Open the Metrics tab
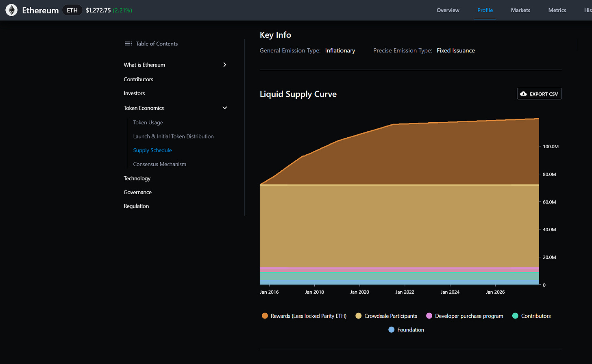Viewport: 592px width, 364px height. click(x=557, y=10)
